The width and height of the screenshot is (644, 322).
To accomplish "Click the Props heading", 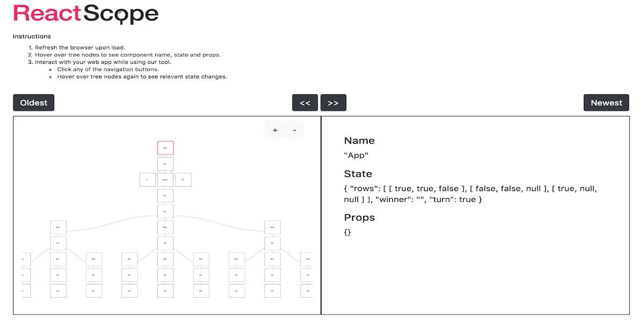I will 359,217.
